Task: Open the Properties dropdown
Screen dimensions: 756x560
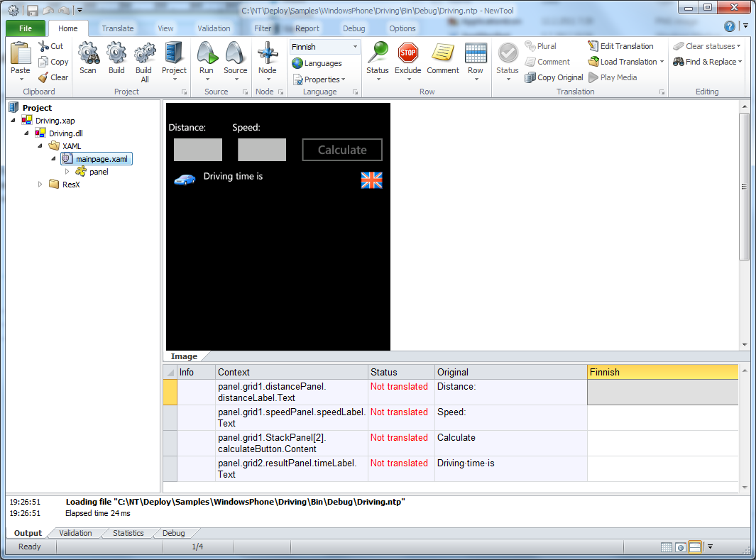Action: tap(319, 79)
